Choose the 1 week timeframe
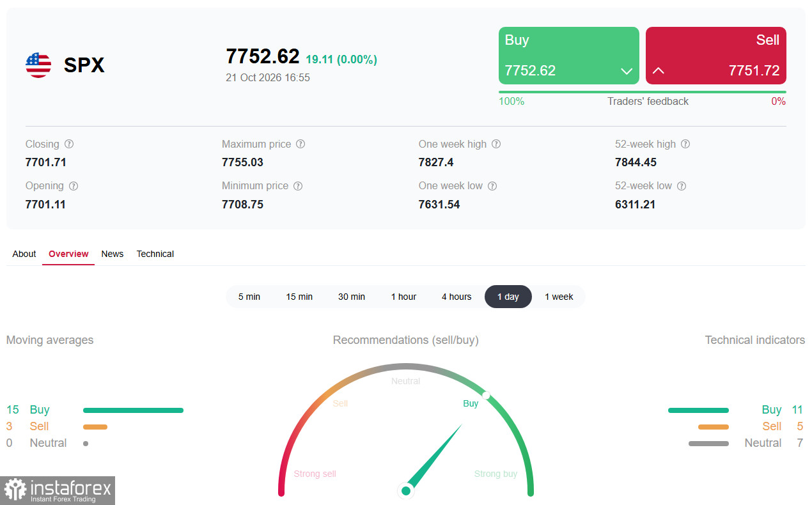812x505 pixels. tap(559, 297)
